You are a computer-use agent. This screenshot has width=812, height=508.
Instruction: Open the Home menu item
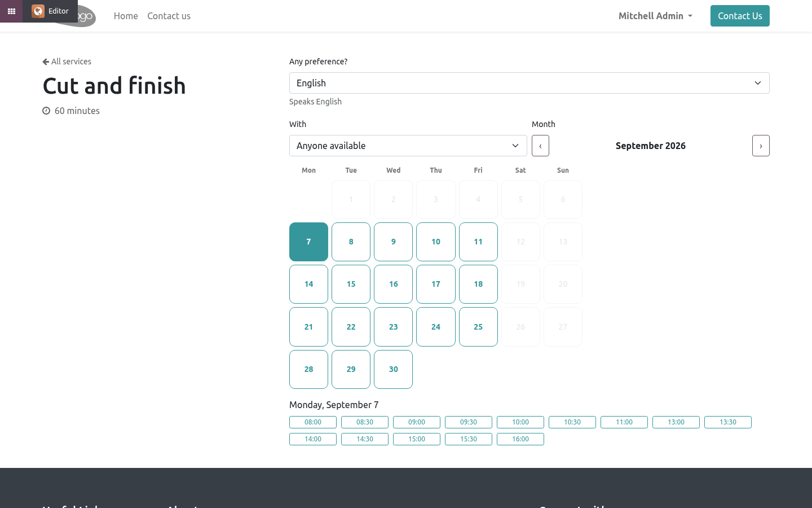(126, 16)
